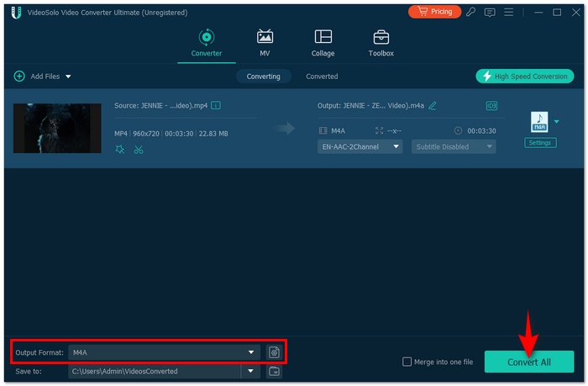Click the VideoSolo app logo
This screenshot has width=588, height=386.
point(16,13)
